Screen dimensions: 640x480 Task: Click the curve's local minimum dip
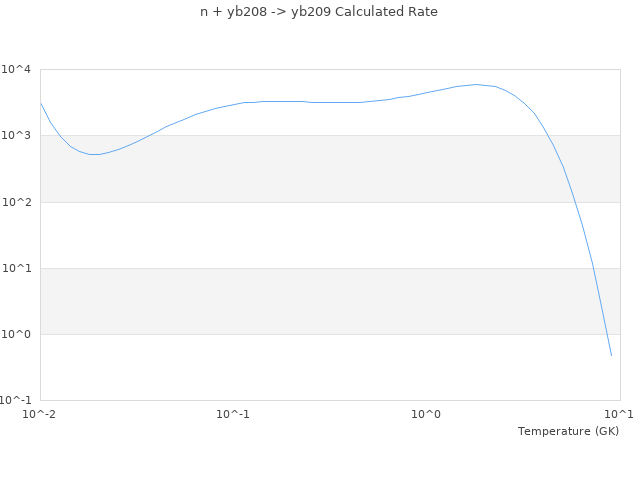tap(94, 154)
